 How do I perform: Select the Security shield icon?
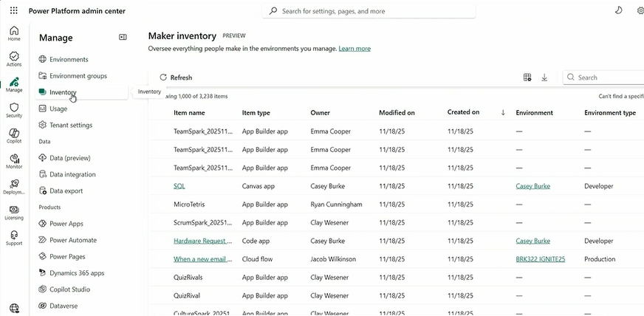tap(14, 110)
